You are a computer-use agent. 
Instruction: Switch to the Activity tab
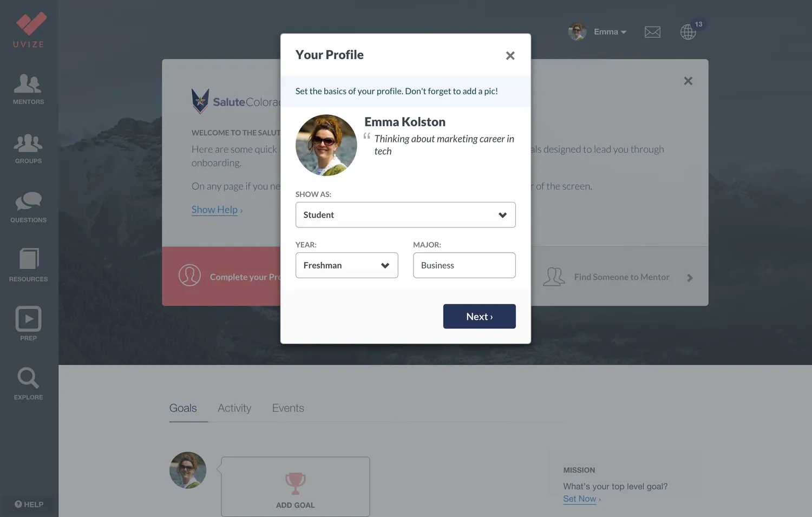[234, 408]
